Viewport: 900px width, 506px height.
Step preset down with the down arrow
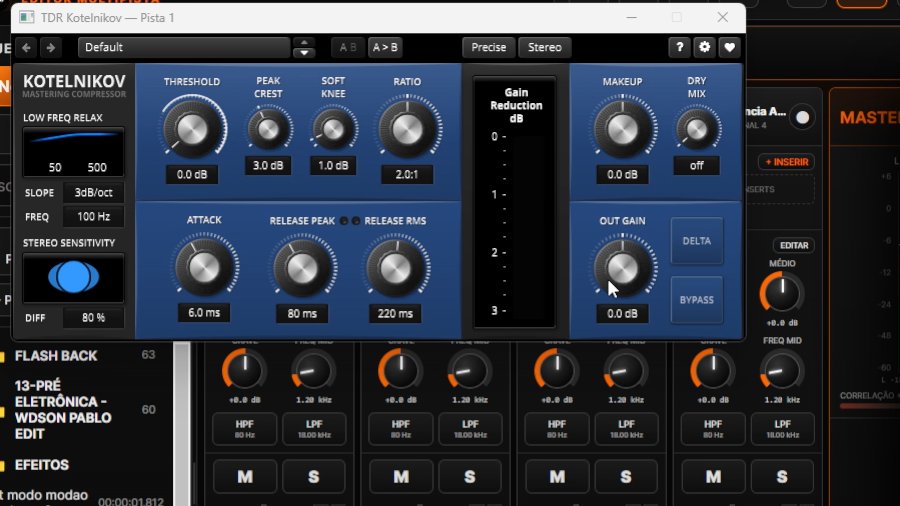click(304, 53)
